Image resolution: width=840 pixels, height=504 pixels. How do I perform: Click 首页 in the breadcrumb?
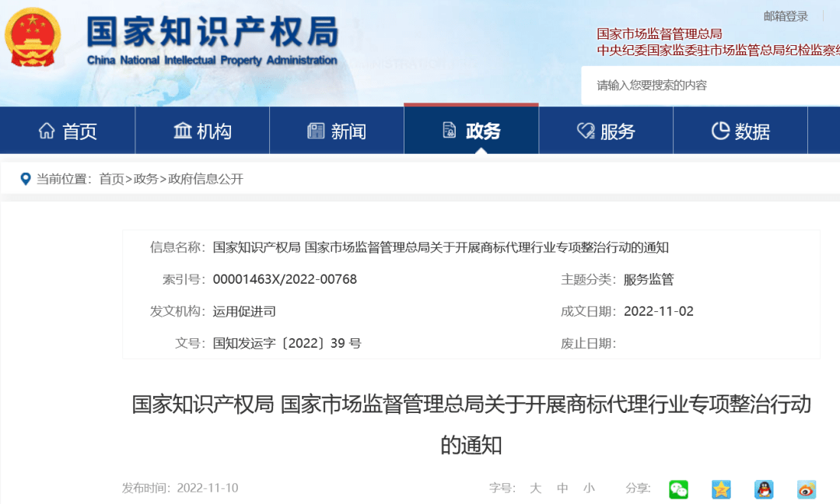(111, 179)
